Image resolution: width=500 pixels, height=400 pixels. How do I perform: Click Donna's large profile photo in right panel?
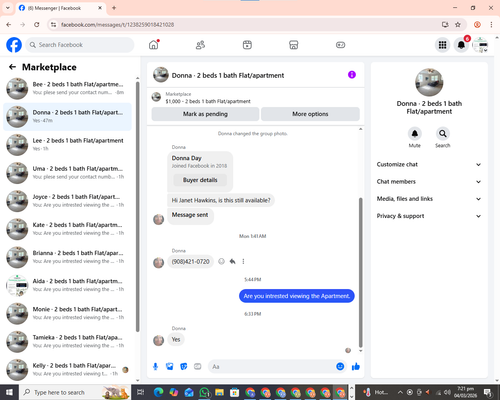[x=429, y=82]
